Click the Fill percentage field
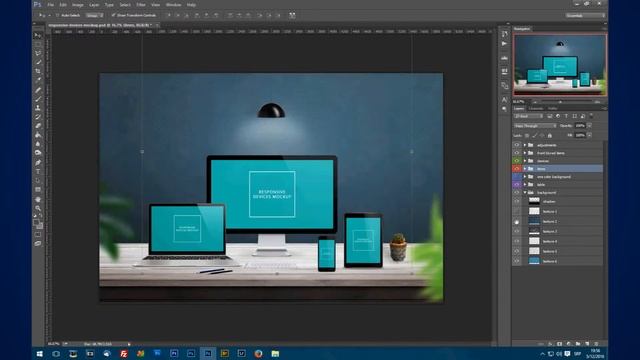The height and width of the screenshot is (360, 640). (x=580, y=136)
